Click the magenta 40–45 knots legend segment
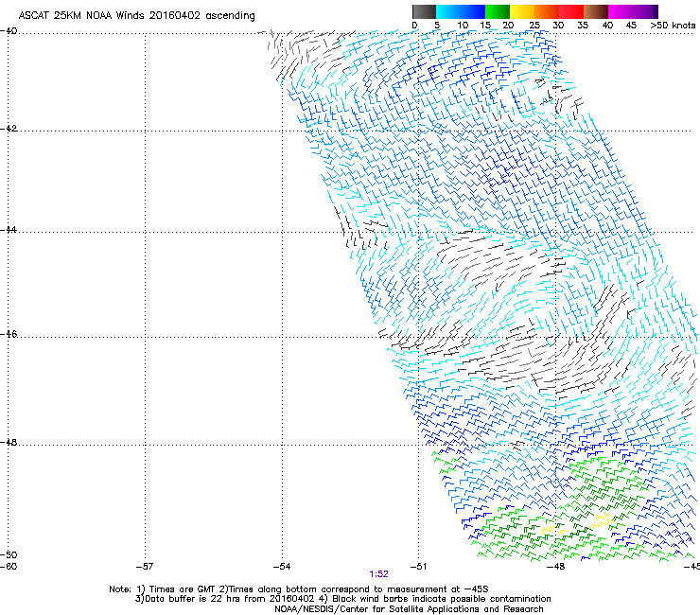 621,11
